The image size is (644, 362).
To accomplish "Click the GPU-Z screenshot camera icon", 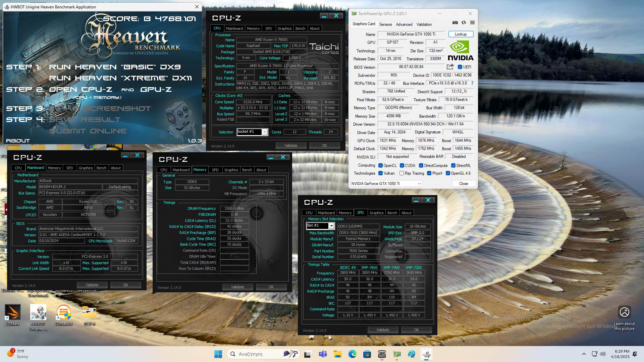I will pos(455,22).
